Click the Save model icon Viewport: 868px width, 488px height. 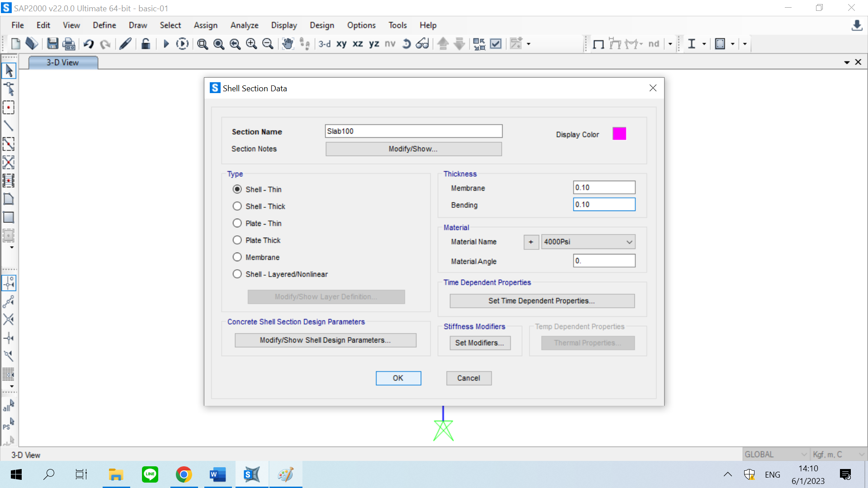tap(53, 44)
